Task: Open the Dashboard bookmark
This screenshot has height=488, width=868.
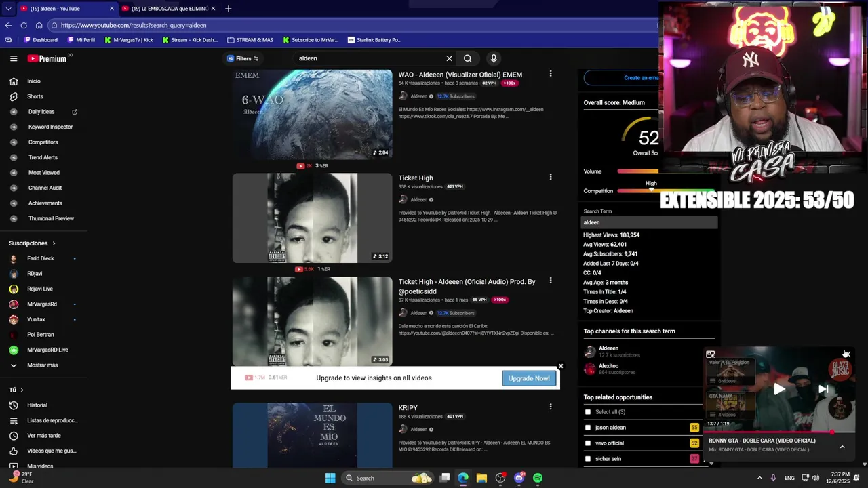Action: tap(41, 40)
